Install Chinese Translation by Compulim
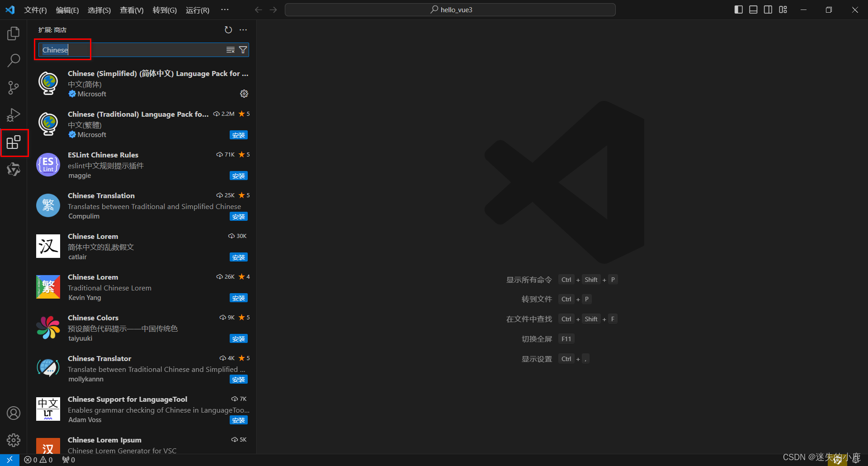Screen dimensions: 868x466 pos(239,217)
